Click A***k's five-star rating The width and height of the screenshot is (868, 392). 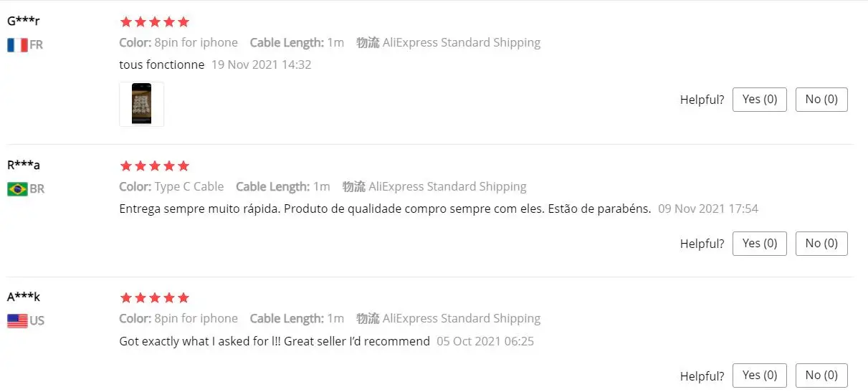point(154,298)
